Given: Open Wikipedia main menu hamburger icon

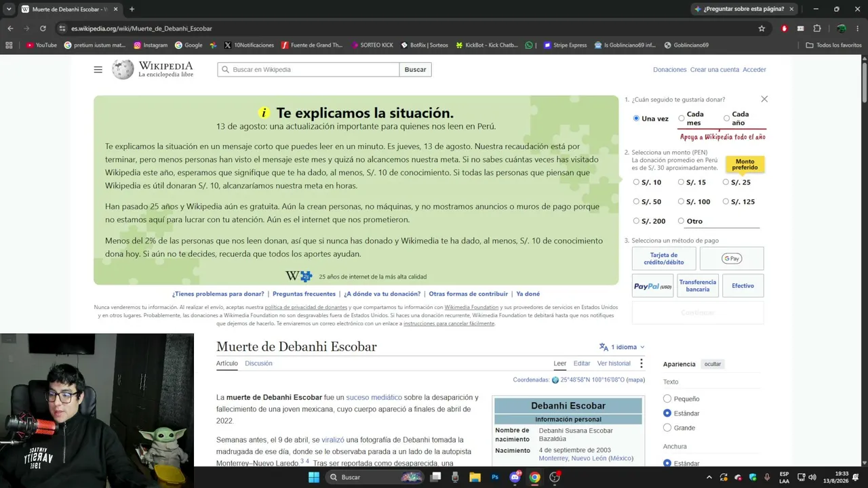Looking at the screenshot, I should (98, 70).
